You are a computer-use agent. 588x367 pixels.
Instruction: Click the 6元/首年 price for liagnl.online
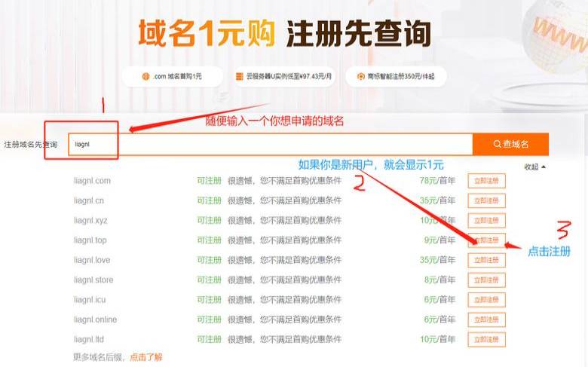(x=439, y=320)
